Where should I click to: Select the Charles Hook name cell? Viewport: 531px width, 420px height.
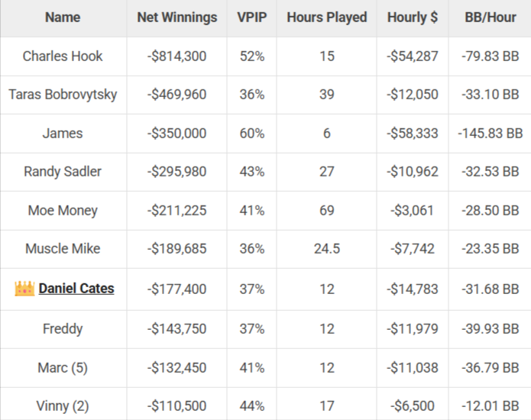click(63, 57)
